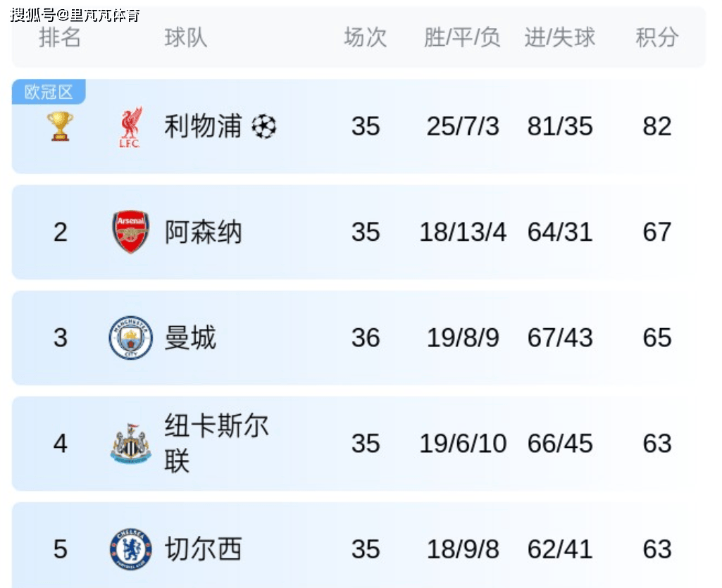
Task: Click the Champions League ball icon
Action: click(264, 127)
